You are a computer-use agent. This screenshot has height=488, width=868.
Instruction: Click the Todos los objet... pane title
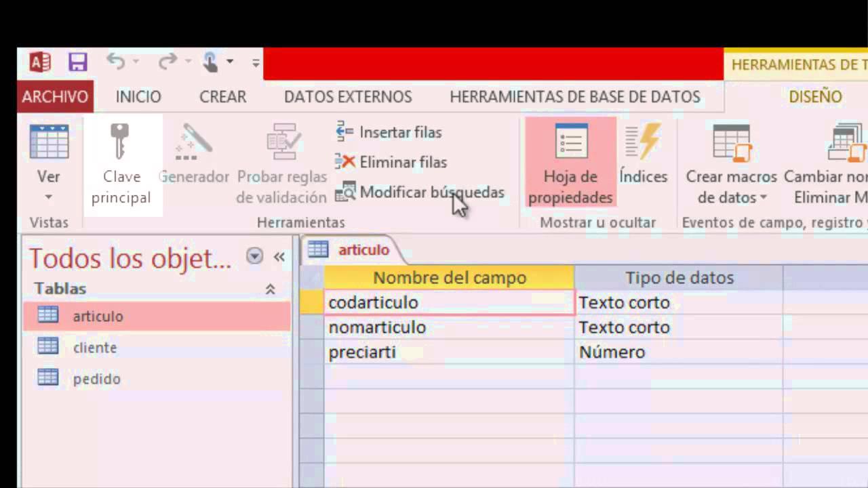tap(130, 258)
